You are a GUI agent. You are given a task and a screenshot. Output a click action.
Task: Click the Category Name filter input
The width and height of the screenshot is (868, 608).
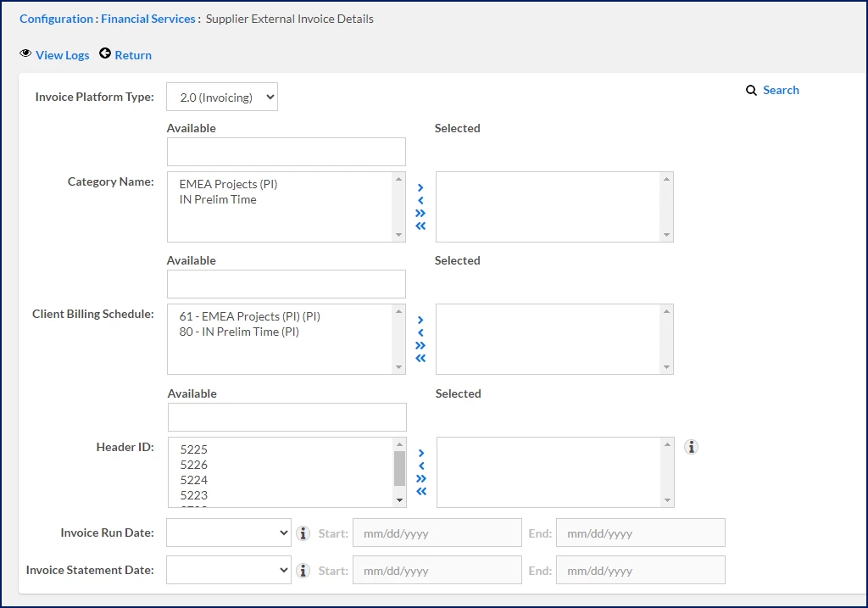click(x=286, y=152)
